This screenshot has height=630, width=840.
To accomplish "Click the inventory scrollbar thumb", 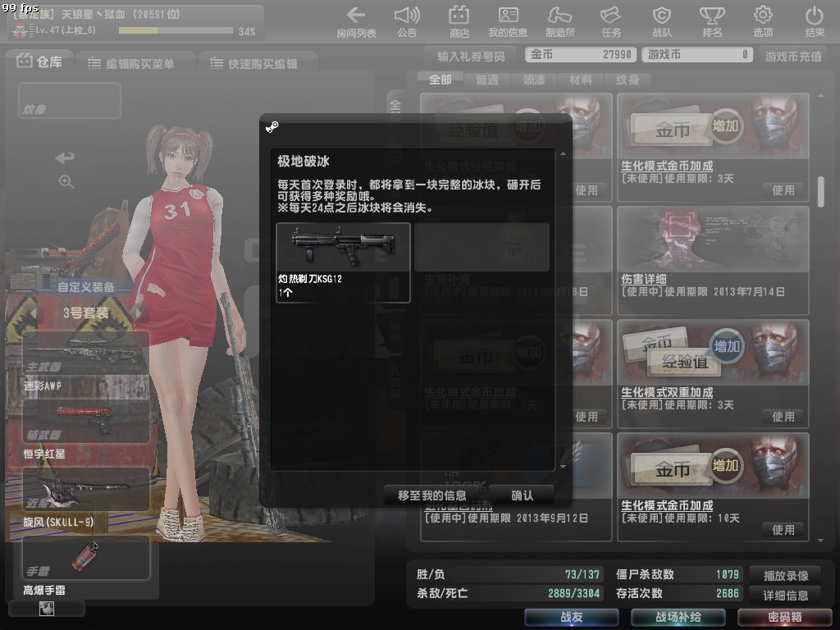I will tap(820, 191).
